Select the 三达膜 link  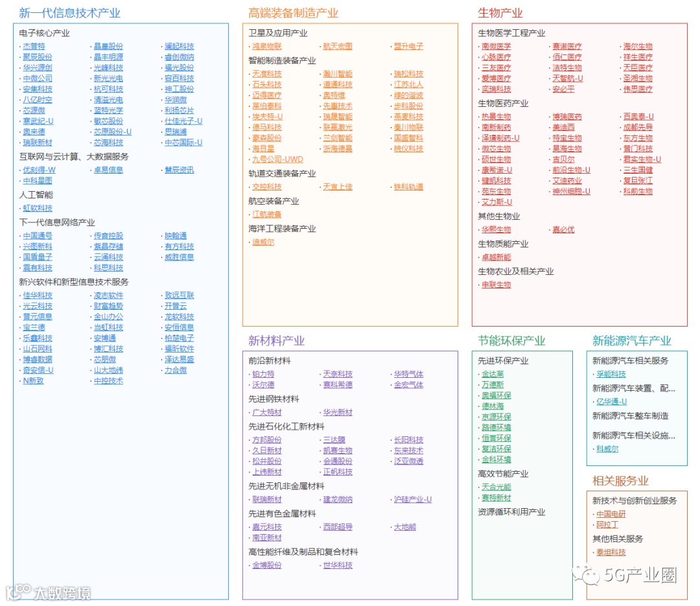click(334, 440)
